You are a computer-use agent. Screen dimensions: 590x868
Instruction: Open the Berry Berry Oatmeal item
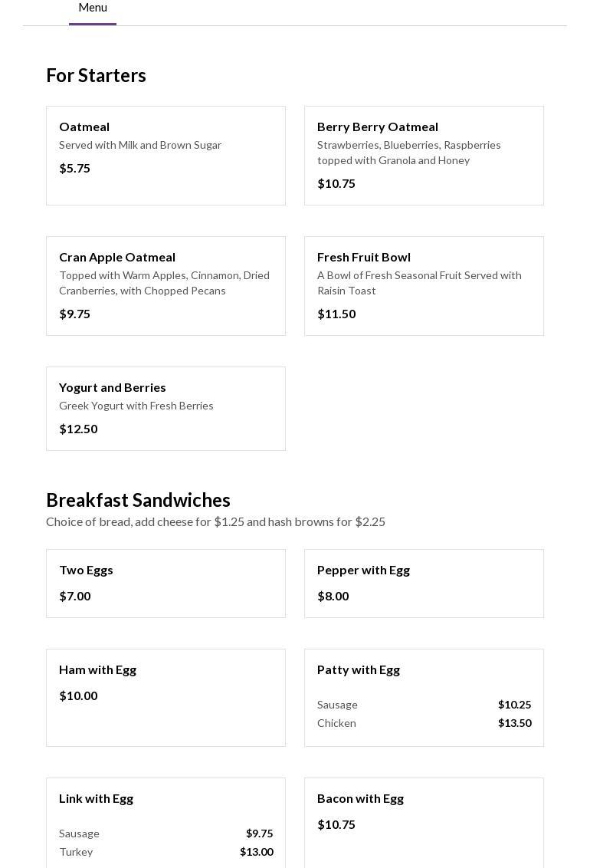(x=424, y=155)
